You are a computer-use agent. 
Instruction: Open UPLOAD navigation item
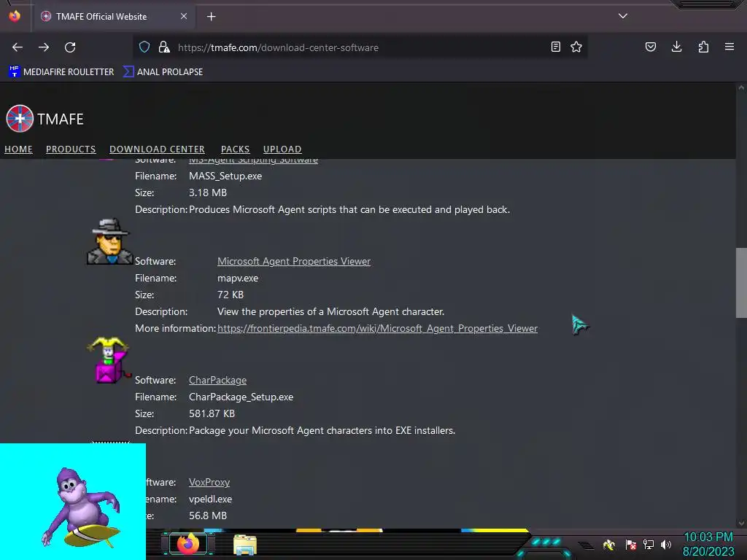(282, 149)
